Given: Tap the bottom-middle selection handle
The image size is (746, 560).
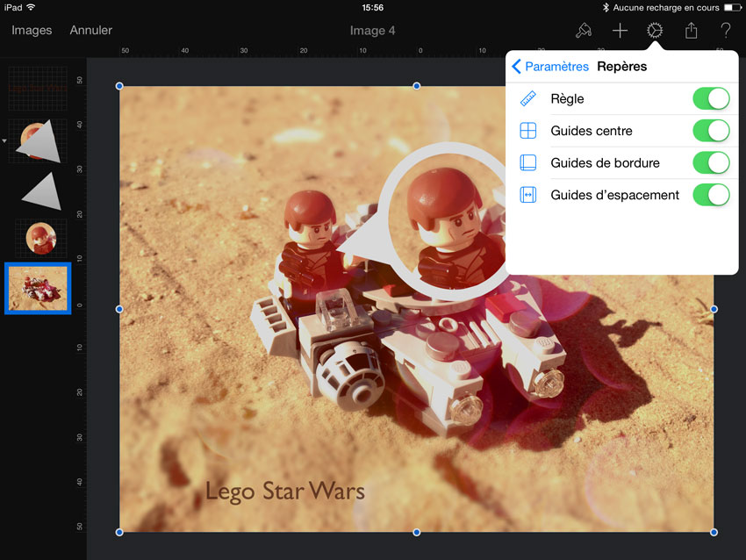Looking at the screenshot, I should tap(416, 533).
